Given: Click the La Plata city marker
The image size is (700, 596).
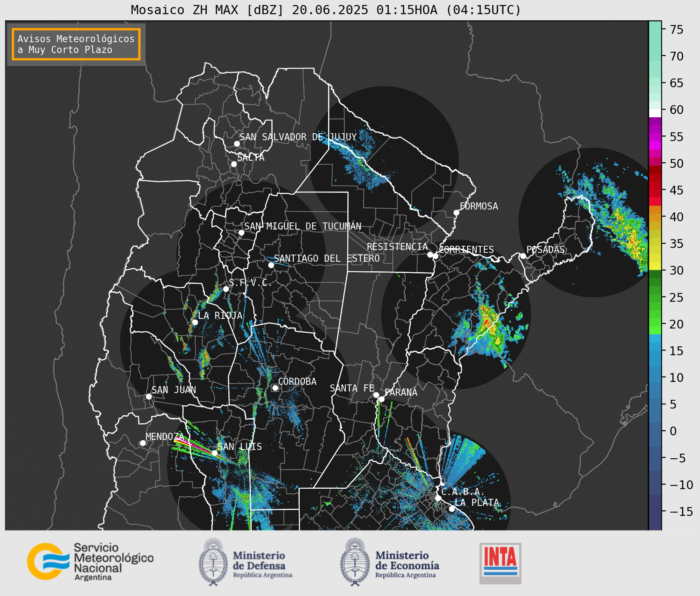Looking at the screenshot, I should [x=452, y=509].
